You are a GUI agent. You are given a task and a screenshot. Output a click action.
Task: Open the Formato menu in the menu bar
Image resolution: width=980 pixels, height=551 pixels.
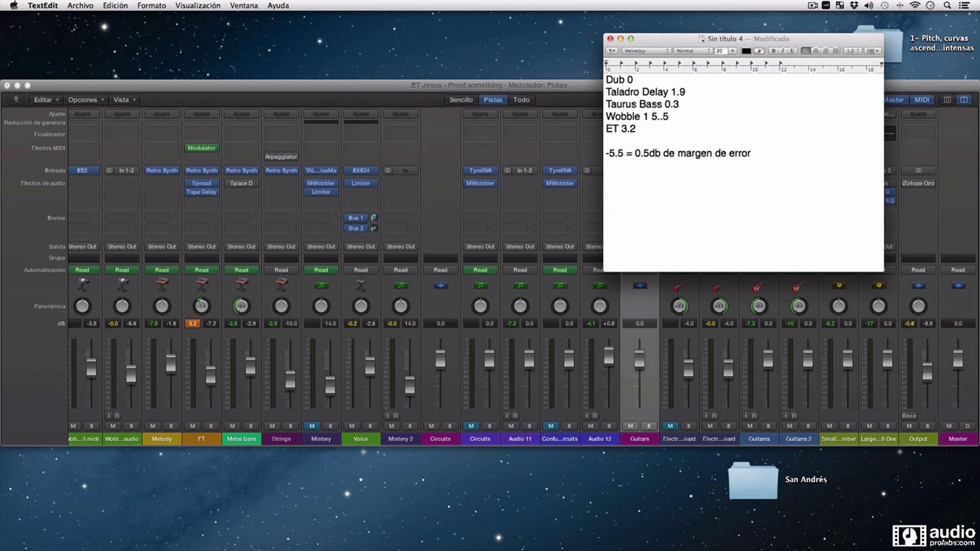[151, 5]
